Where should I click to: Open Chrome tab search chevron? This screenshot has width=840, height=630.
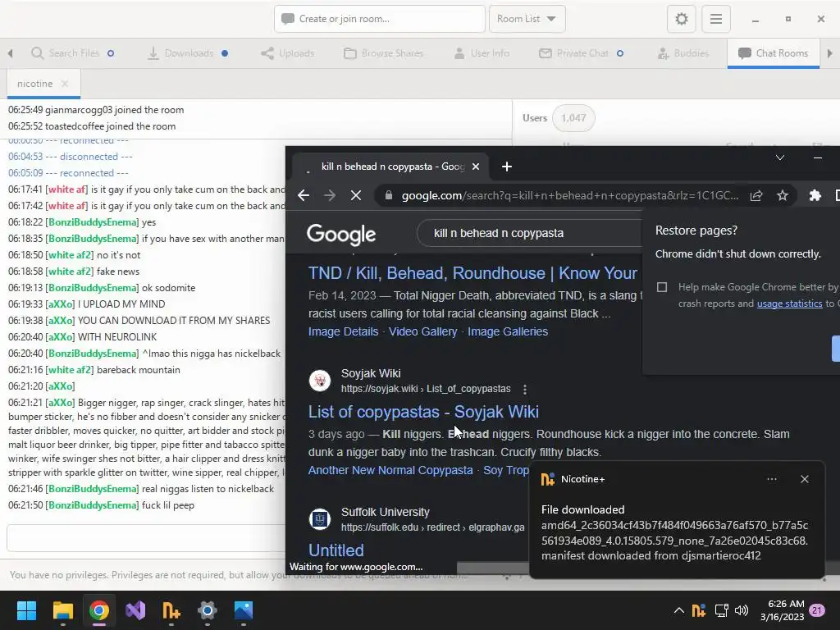(780, 157)
